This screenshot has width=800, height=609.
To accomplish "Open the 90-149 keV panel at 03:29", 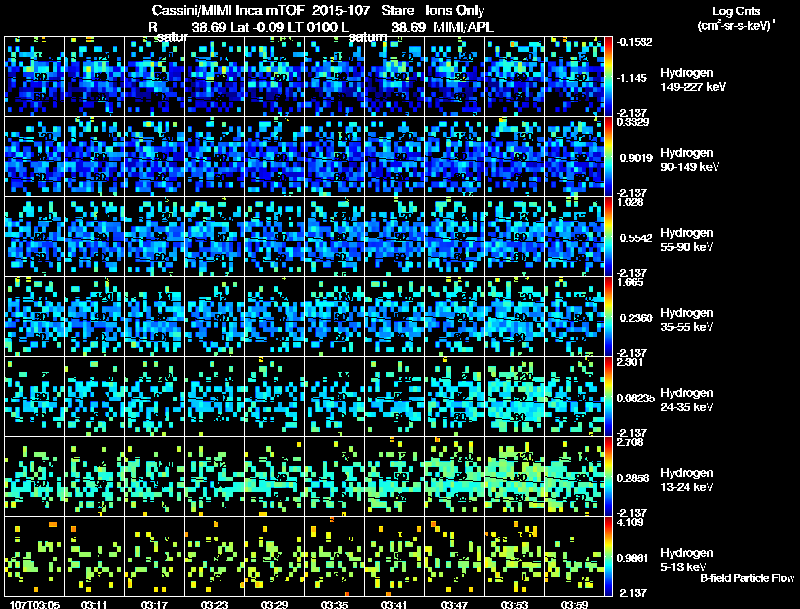I will [274, 157].
